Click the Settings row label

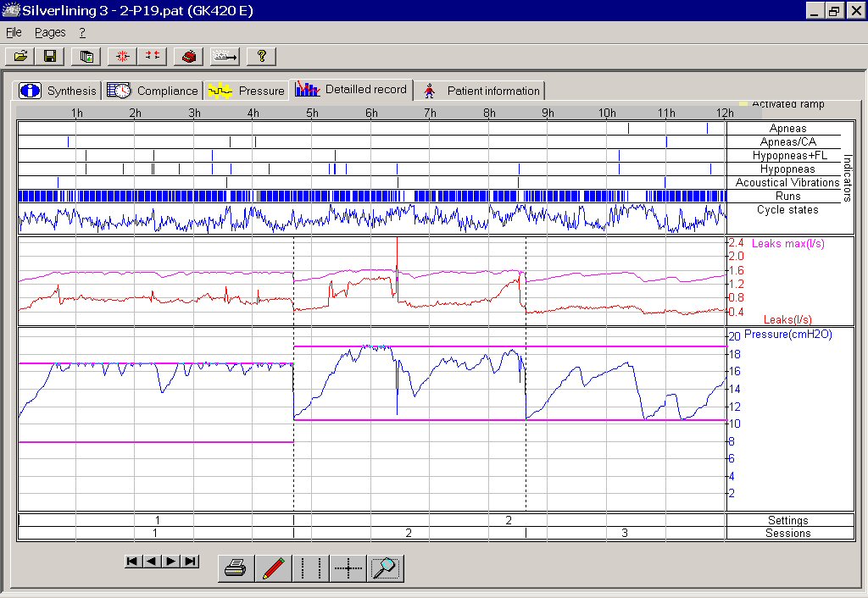tap(787, 521)
